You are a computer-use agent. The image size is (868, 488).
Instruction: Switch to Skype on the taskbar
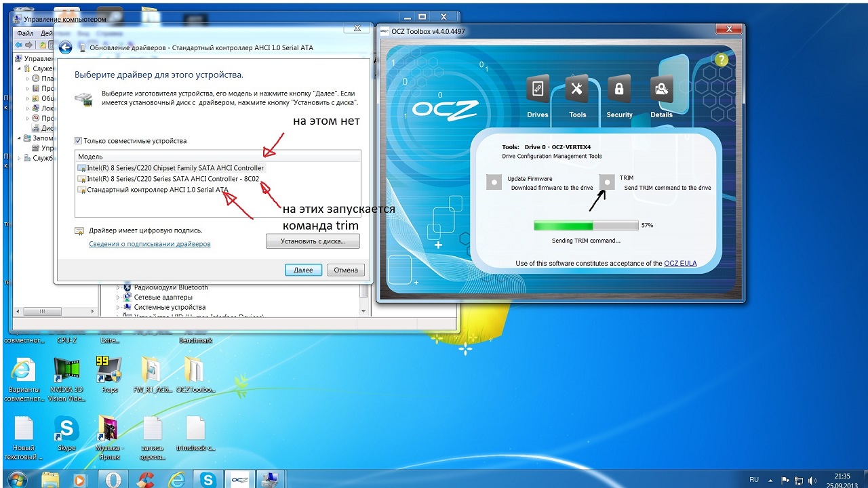(207, 479)
